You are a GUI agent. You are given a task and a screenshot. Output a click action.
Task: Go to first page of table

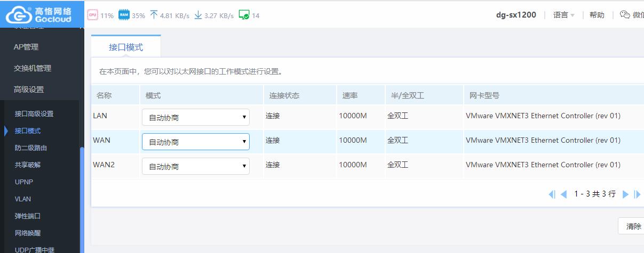pyautogui.click(x=552, y=194)
